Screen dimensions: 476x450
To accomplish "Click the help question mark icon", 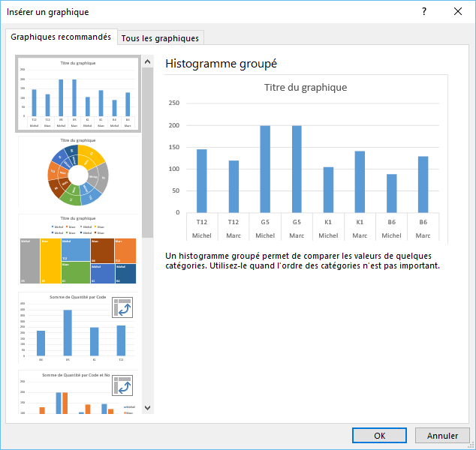I will coord(424,11).
